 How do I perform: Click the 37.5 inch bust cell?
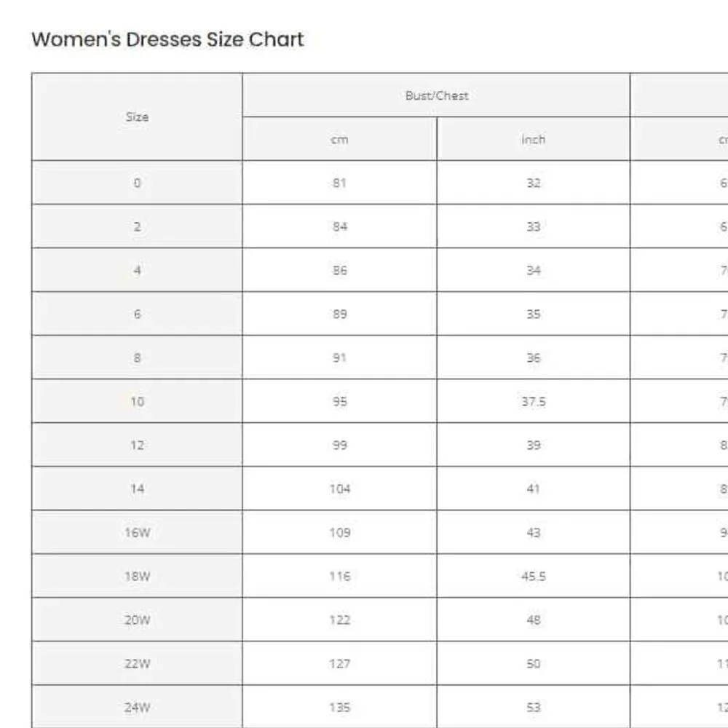tap(534, 401)
